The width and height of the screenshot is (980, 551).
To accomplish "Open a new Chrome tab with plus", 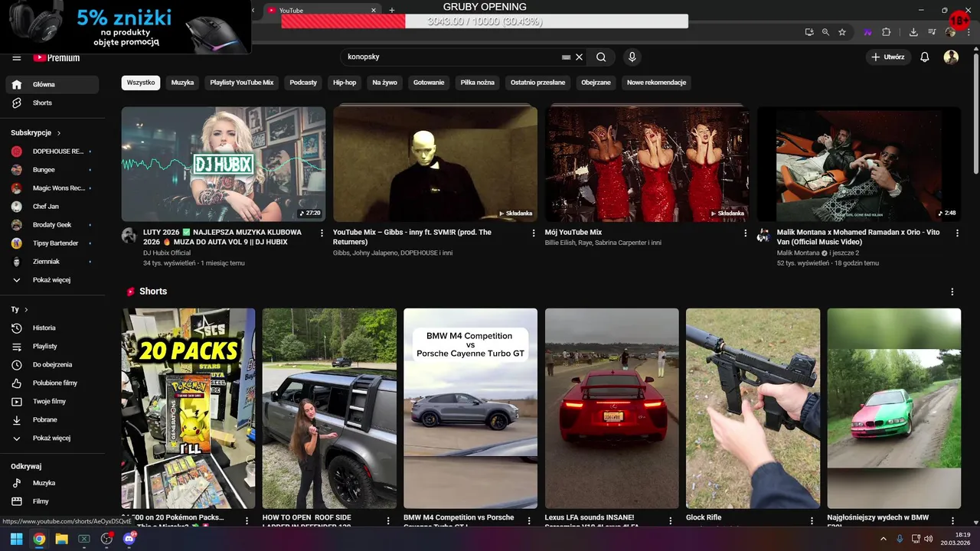I will coord(392,10).
